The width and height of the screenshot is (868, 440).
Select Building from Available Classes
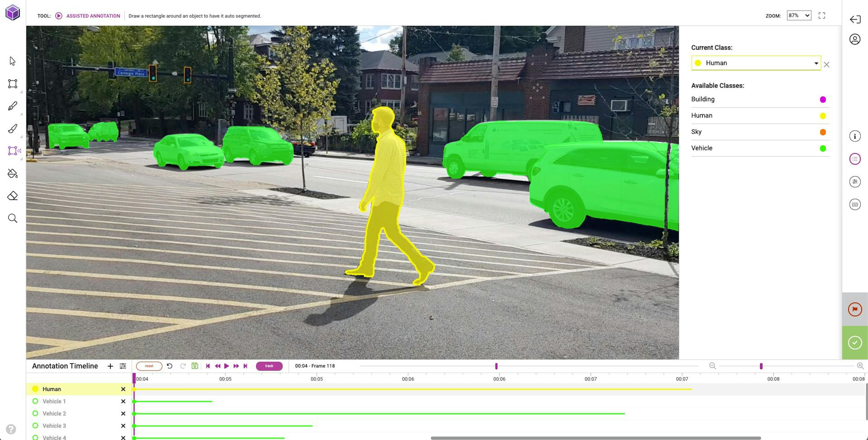coord(703,99)
